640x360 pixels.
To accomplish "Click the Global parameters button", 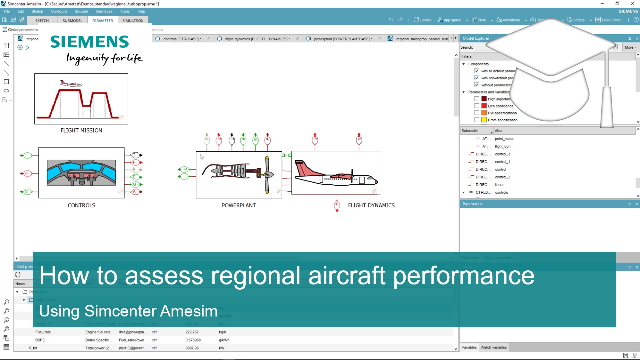I will coord(20,30).
